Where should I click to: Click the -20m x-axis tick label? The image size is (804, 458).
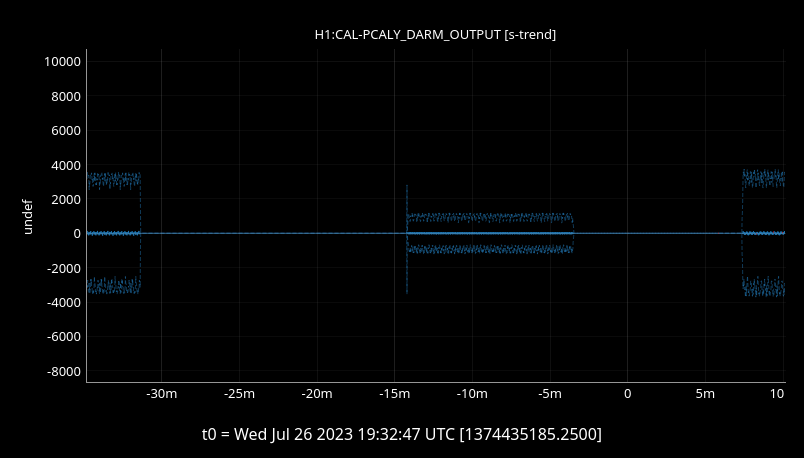point(317,394)
